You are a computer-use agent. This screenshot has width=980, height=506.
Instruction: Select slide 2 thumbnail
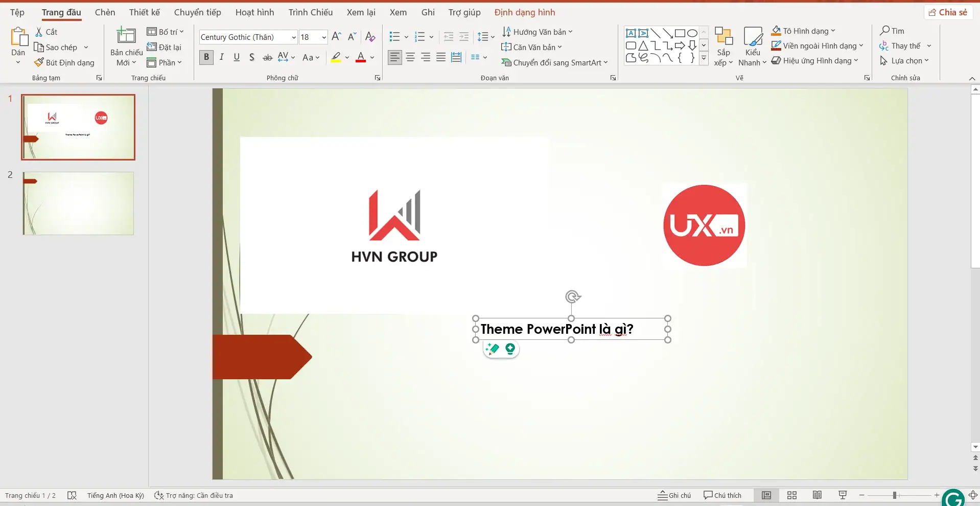(x=78, y=203)
